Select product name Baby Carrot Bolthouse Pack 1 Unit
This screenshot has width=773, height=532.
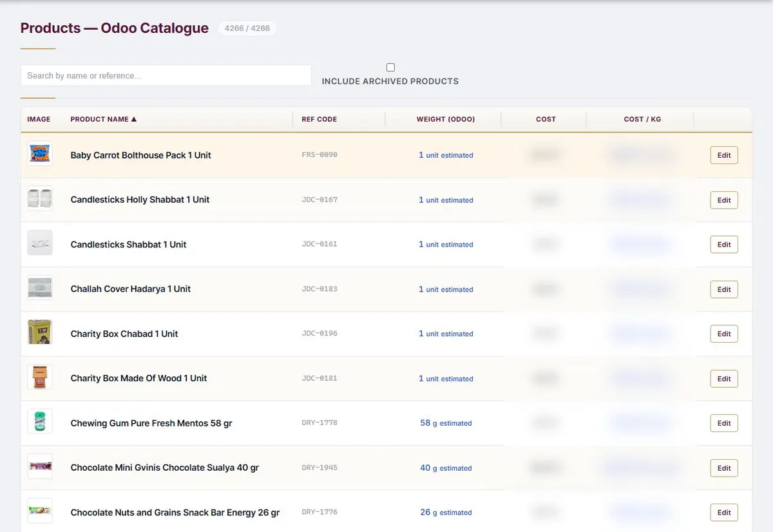tap(140, 155)
